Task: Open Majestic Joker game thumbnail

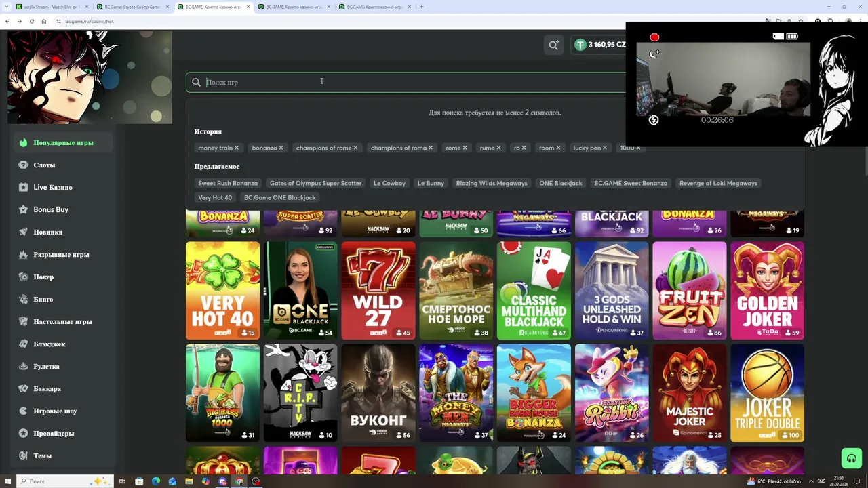Action: point(689,392)
